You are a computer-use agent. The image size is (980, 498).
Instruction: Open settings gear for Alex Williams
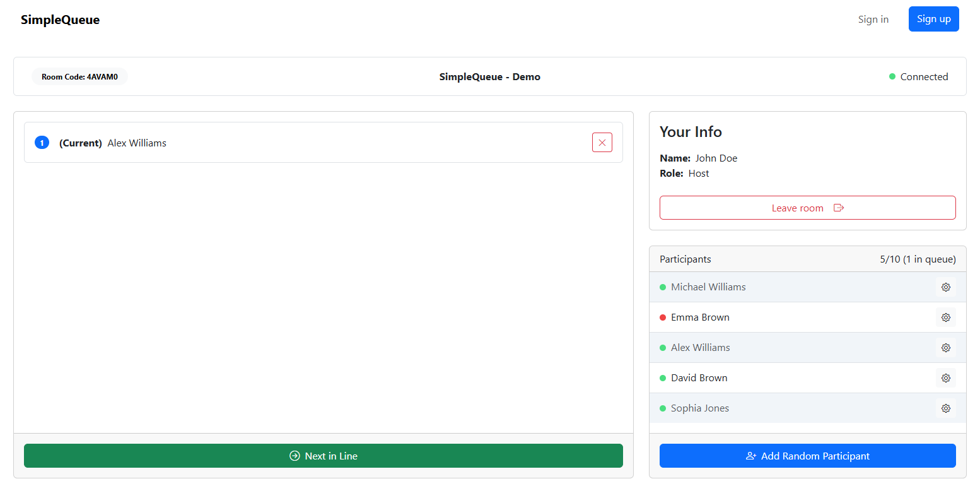pos(945,347)
